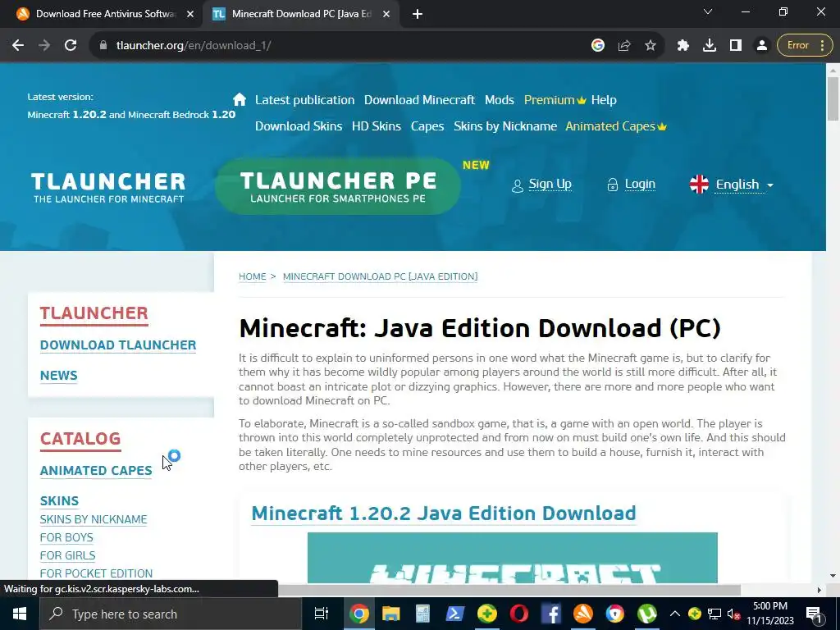Click the horizontal scrollbar right arrow

[819, 590]
